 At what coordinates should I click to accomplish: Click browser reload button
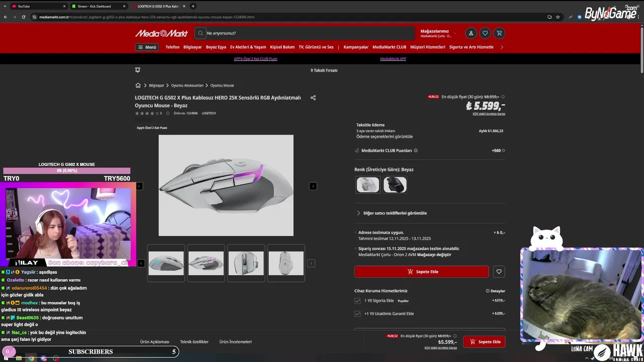click(x=24, y=17)
